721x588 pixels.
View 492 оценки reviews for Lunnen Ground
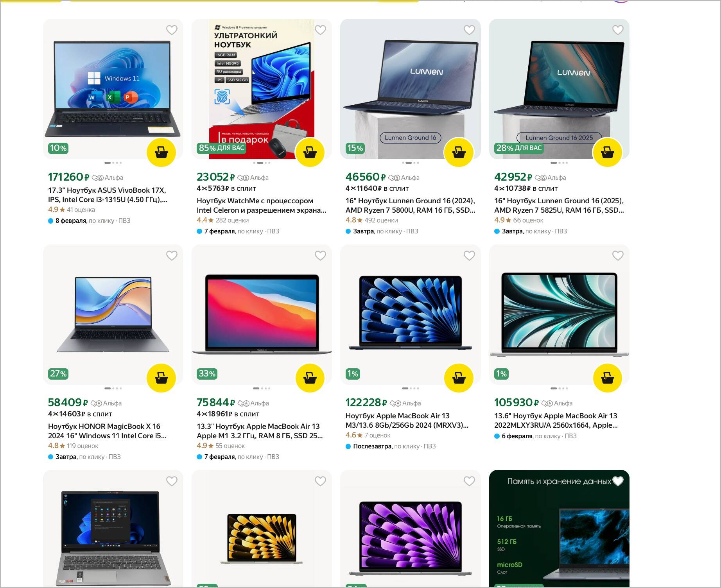[381, 220]
